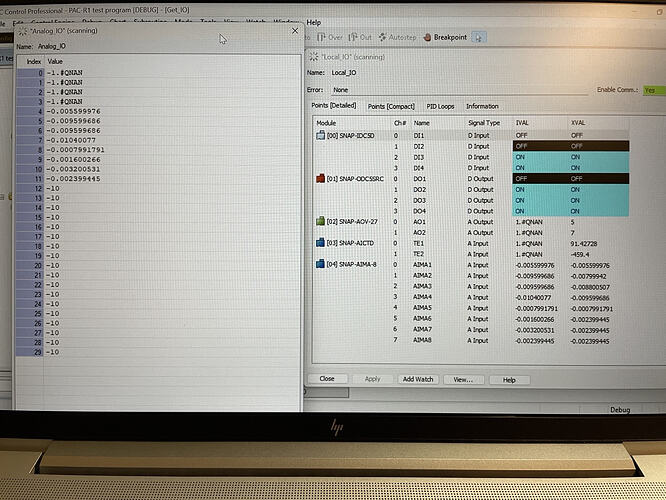Close the Analog_IO watch window

pyautogui.click(x=295, y=31)
